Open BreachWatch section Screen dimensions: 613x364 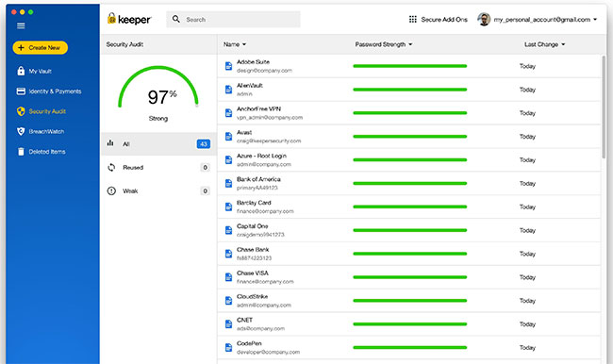(x=41, y=131)
